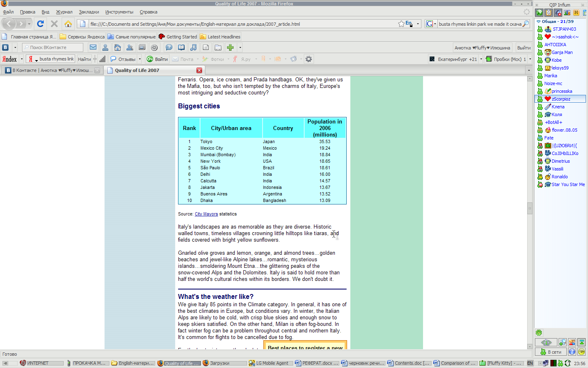Open the VKontakte speech bubble question icon

pyautogui.click(x=169, y=47)
